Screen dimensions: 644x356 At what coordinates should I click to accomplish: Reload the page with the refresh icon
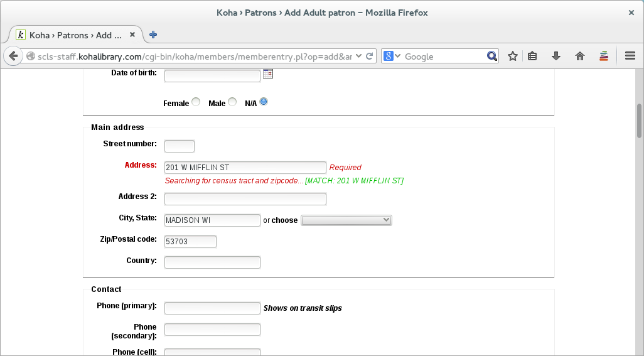(x=370, y=57)
